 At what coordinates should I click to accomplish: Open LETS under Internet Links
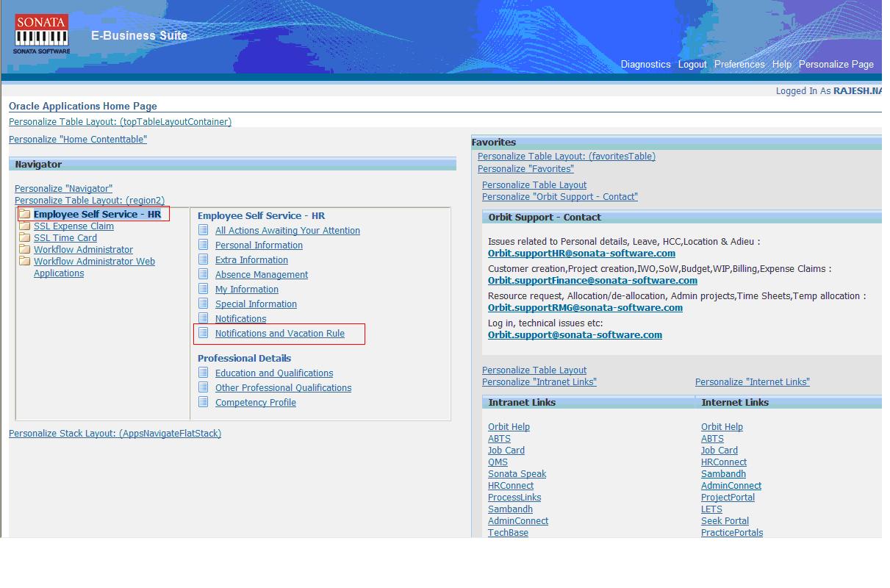point(711,509)
